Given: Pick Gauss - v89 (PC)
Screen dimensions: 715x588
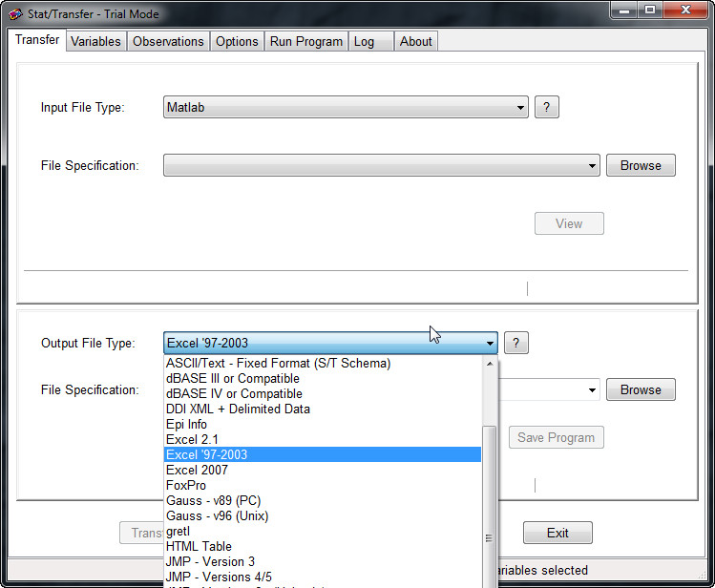Looking at the screenshot, I should point(323,500).
